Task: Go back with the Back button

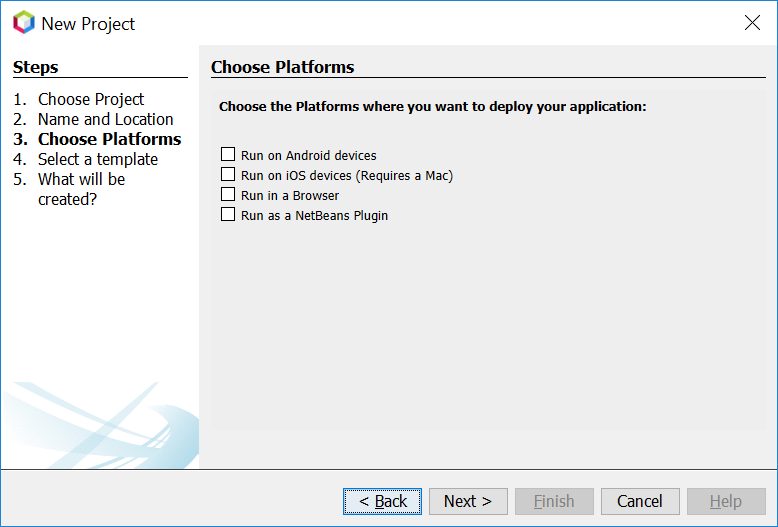Action: pos(382,501)
